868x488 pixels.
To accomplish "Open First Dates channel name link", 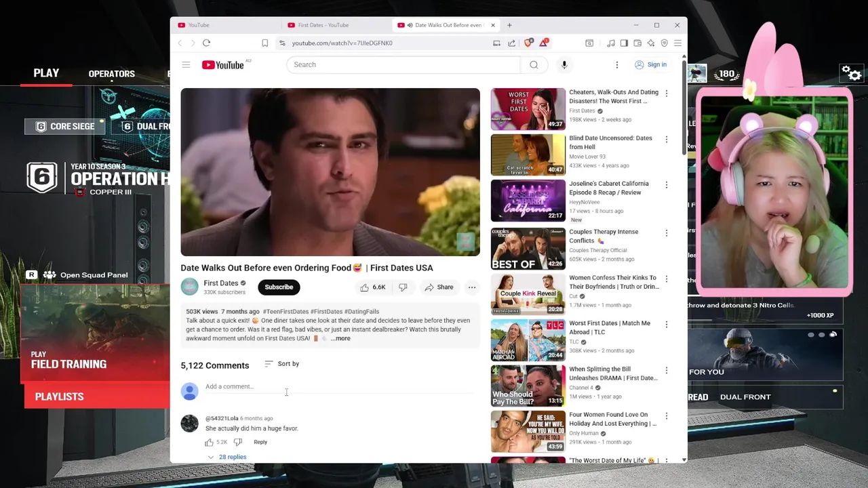I will (x=221, y=283).
